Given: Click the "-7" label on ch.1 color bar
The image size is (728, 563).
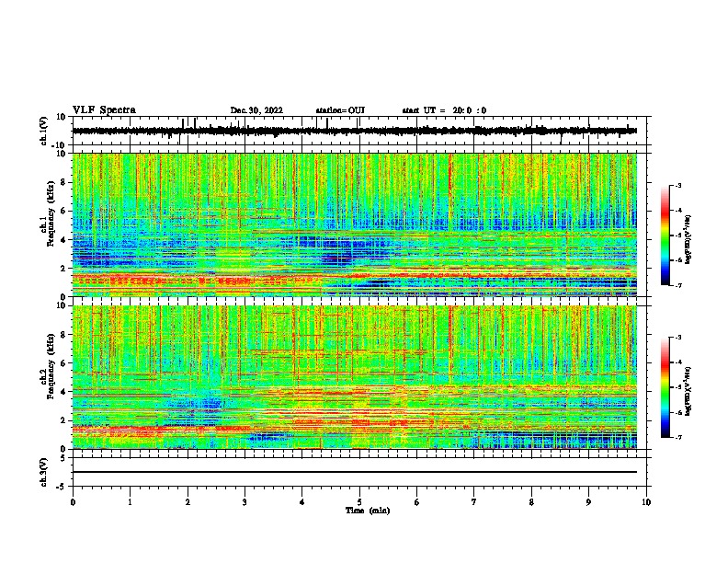Looking at the screenshot, I should click(677, 285).
